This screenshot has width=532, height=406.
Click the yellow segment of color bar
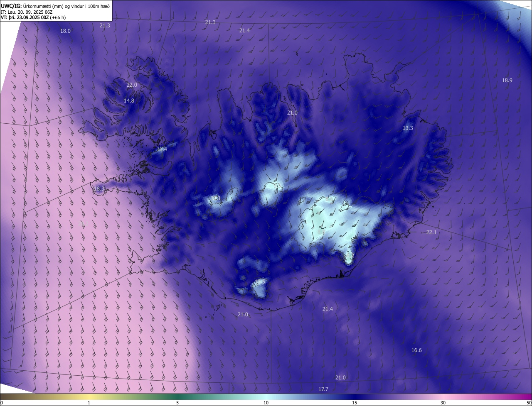coord(89,396)
